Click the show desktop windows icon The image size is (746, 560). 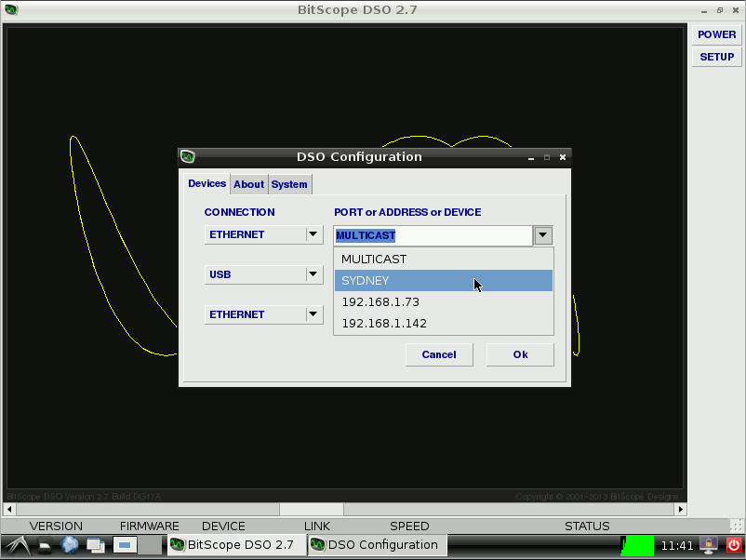pyautogui.click(x=96, y=545)
